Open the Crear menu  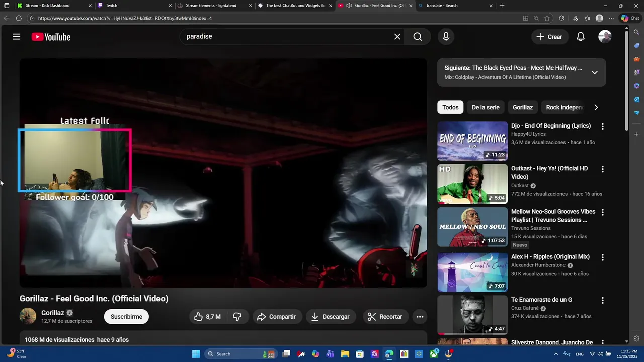(549, 37)
